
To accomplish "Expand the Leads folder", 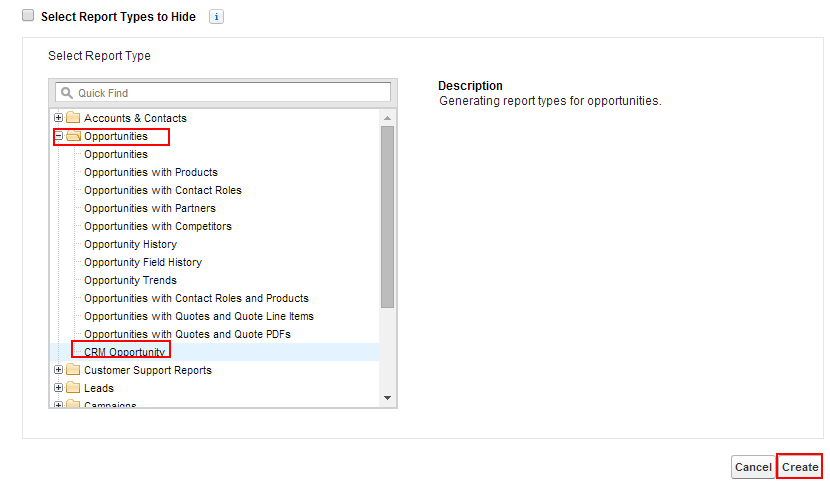I will tap(59, 388).
